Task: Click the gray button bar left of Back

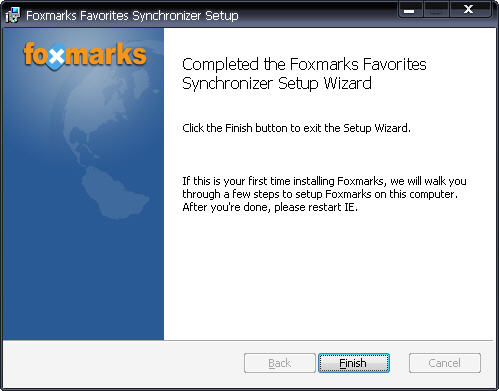Action: point(123,363)
